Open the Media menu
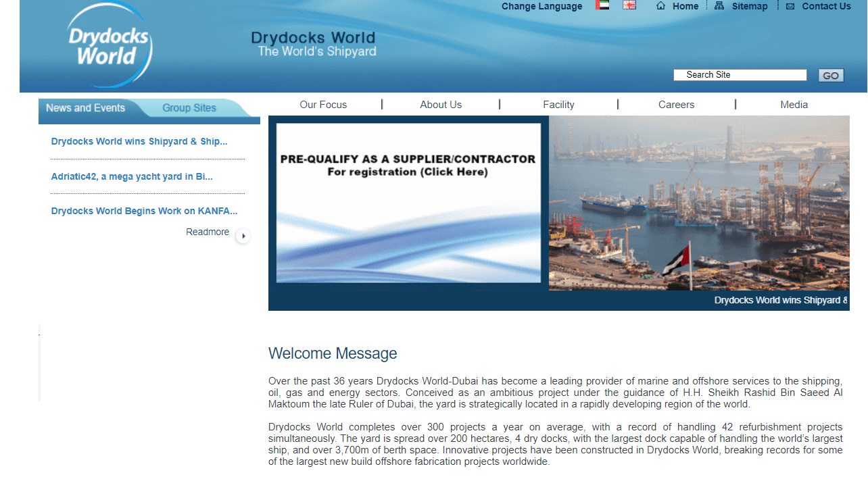868x477 pixels. tap(794, 105)
